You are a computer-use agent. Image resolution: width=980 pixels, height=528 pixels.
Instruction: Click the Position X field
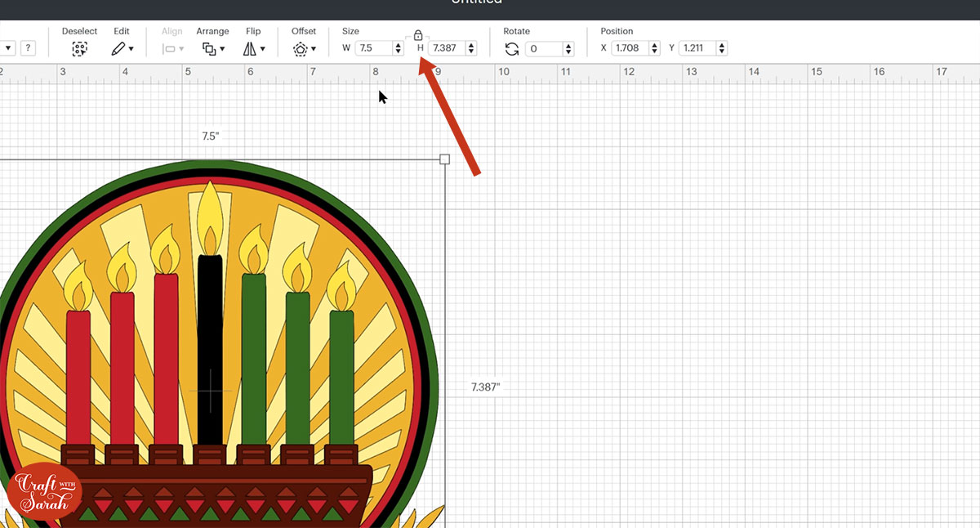(x=630, y=48)
